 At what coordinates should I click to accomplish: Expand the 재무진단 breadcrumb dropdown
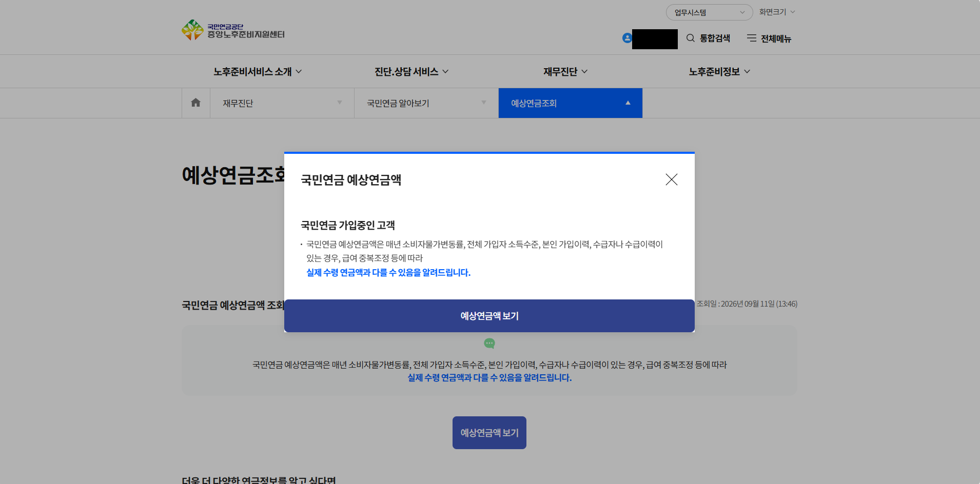pos(282,103)
